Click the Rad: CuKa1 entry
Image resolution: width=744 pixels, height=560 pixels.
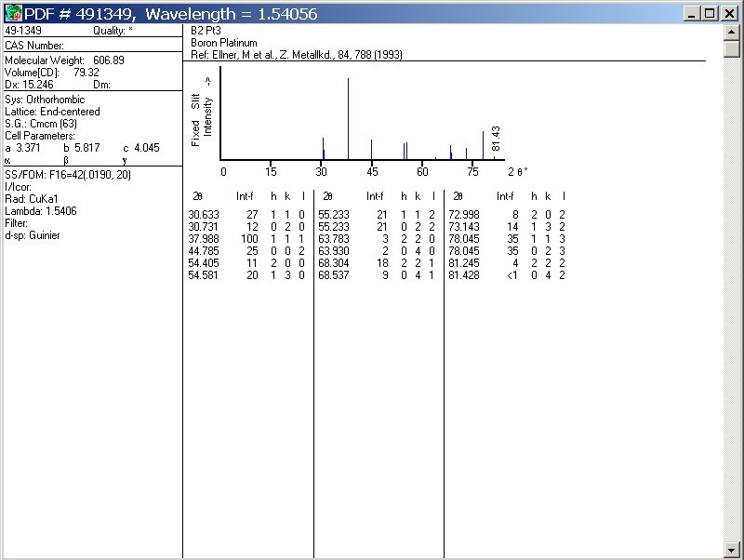[32, 199]
